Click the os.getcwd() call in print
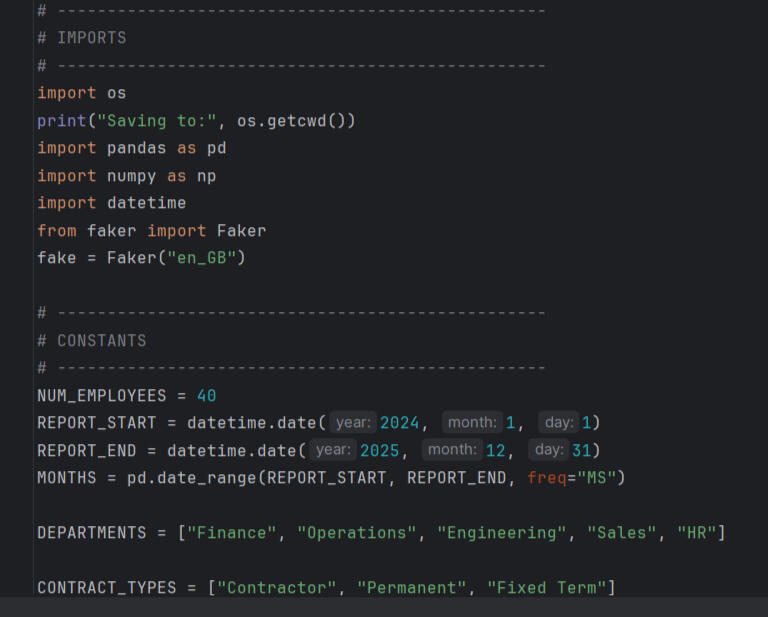The height and width of the screenshot is (617, 768). tap(296, 121)
